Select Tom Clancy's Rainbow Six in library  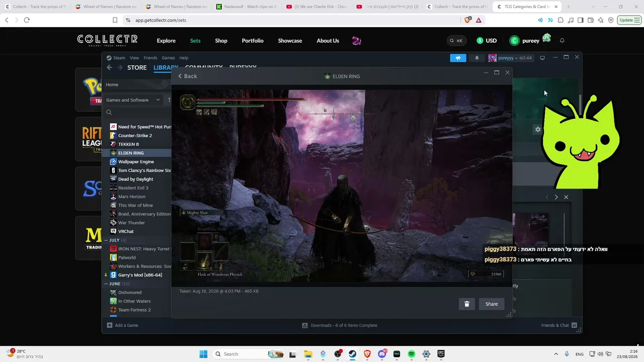click(140, 170)
